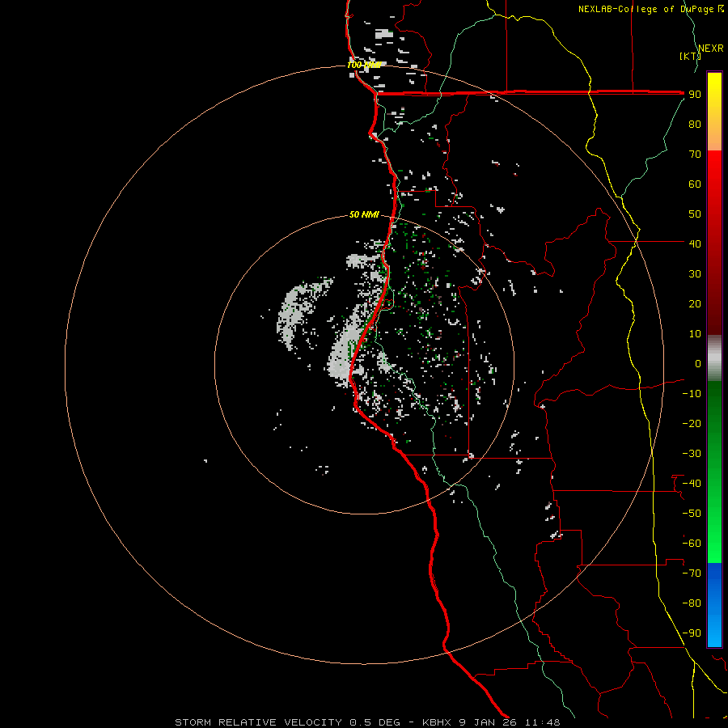Click the 80 value on velocity scale
The width and height of the screenshot is (728, 728).
coord(695,124)
